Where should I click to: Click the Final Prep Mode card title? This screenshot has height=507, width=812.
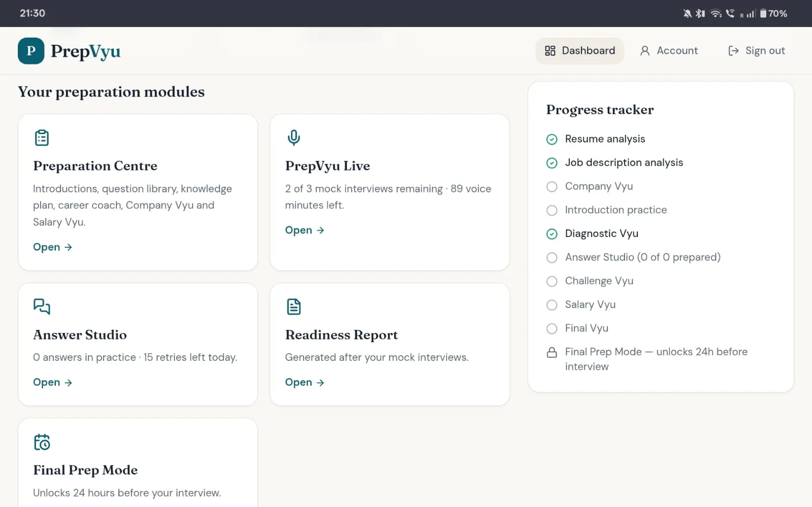click(85, 470)
